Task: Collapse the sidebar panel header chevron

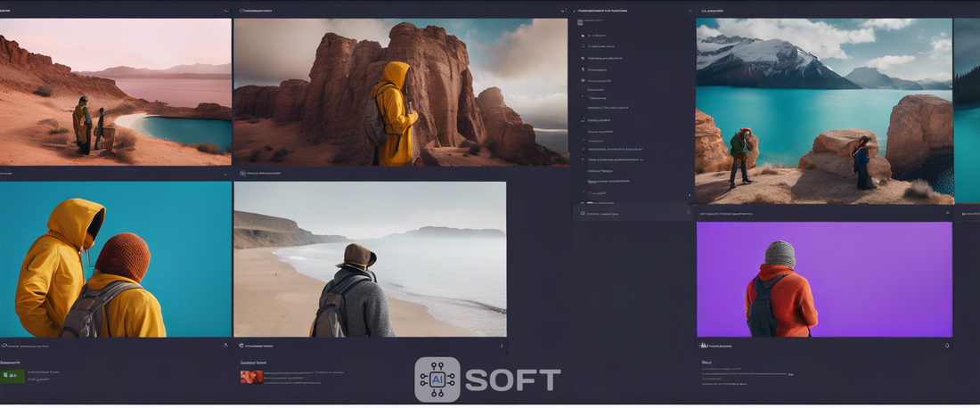Action: pyautogui.click(x=690, y=11)
